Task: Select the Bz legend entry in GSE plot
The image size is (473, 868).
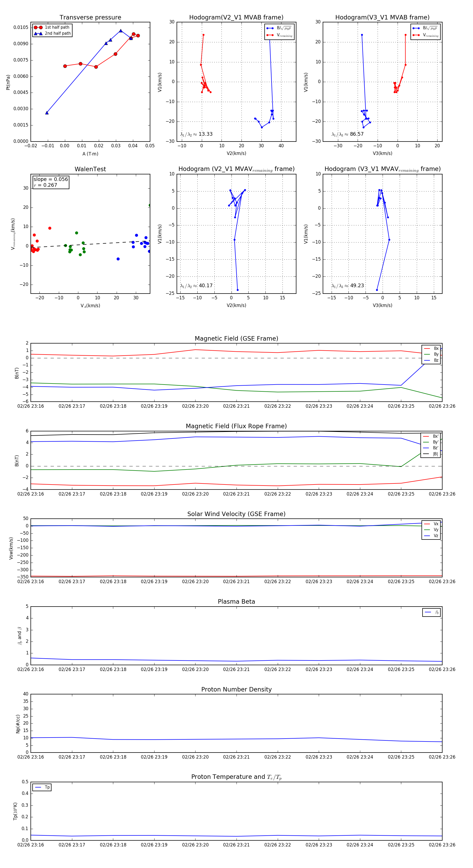Action: coord(431,360)
